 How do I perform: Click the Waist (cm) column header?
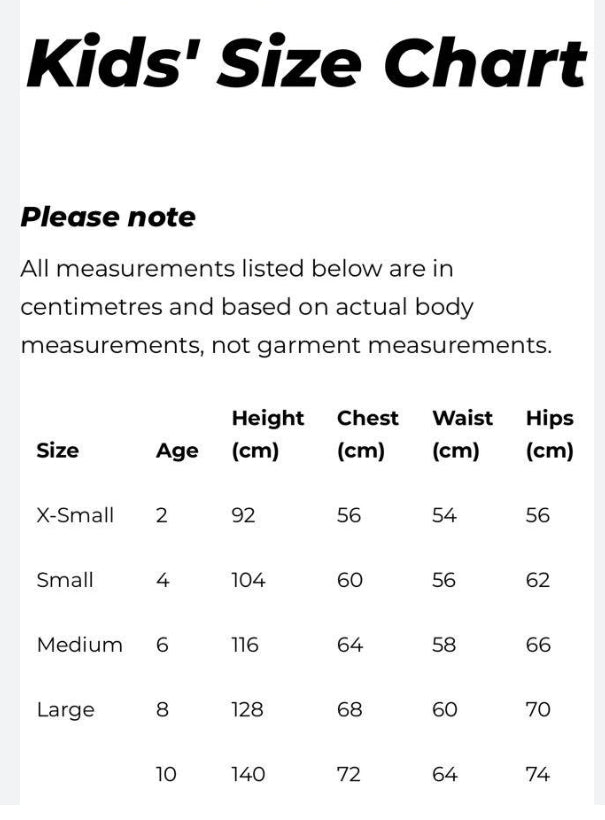coord(462,434)
